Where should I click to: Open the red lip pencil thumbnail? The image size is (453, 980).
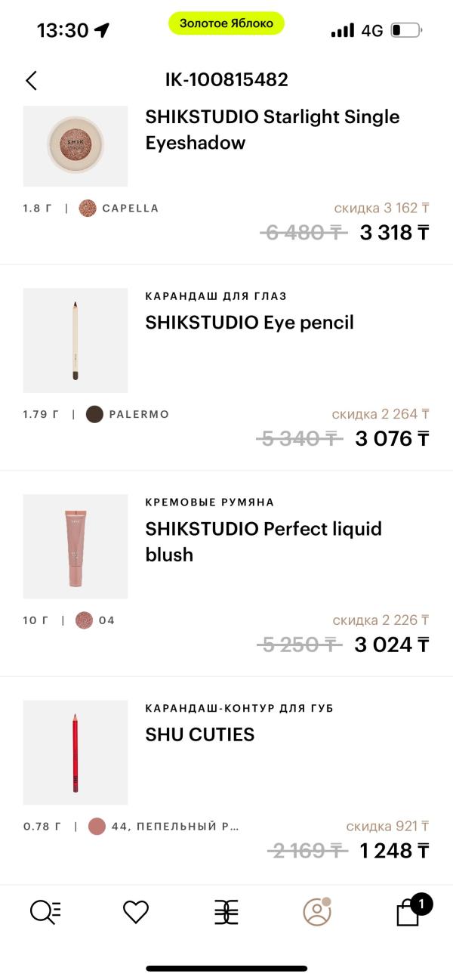pyautogui.click(x=75, y=753)
